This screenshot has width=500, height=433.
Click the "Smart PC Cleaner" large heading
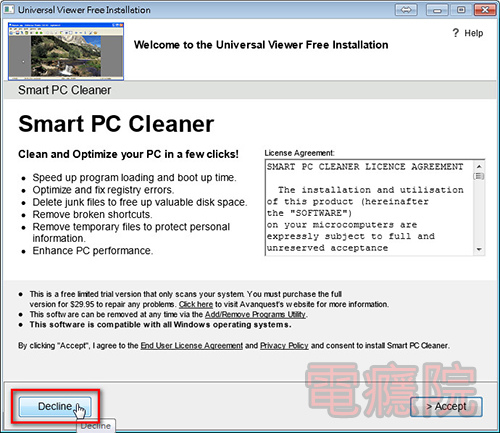tap(116, 124)
